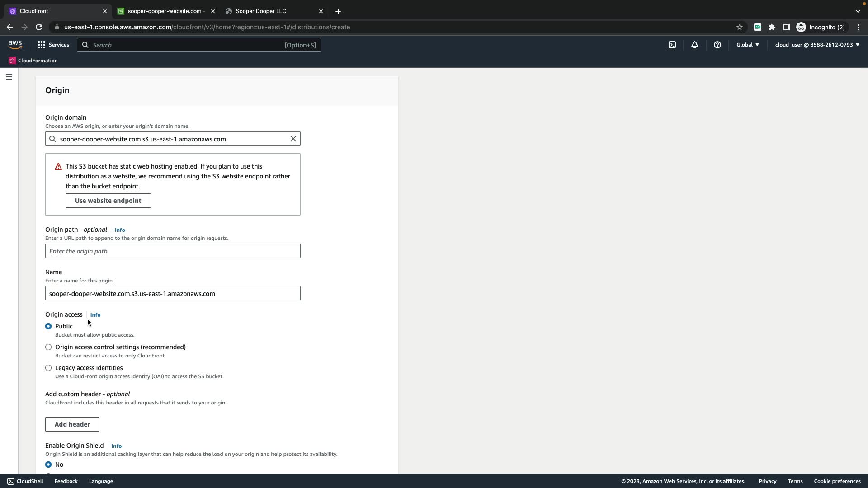Expand the Global region dropdown
The image size is (868, 488).
click(x=748, y=45)
